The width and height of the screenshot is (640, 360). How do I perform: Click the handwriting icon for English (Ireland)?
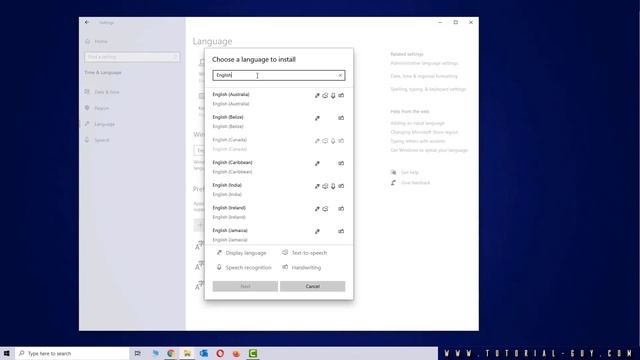click(341, 209)
